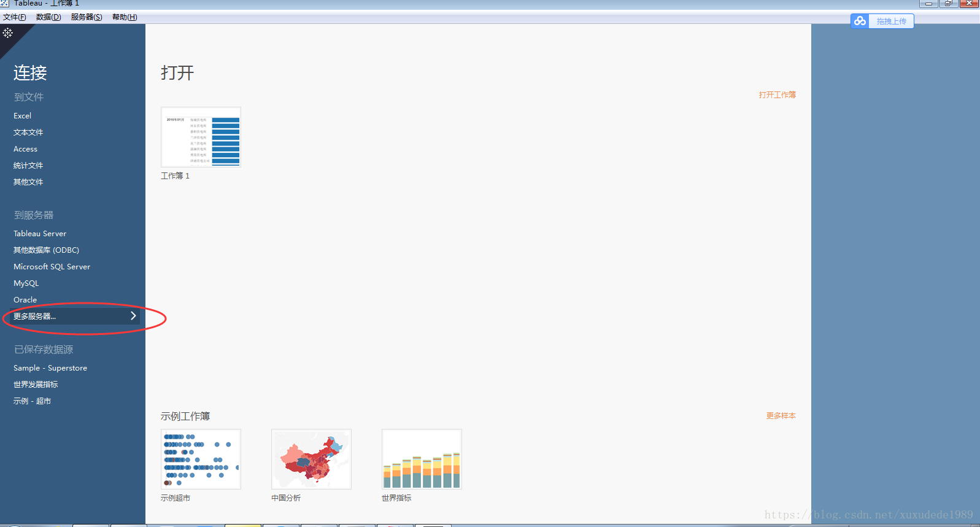This screenshot has width=980, height=527.
Task: Click the chevron arrow beside 更多服务器
Action: pyautogui.click(x=133, y=316)
